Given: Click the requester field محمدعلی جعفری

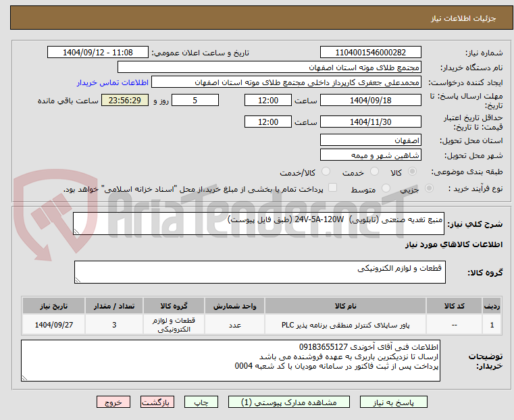Looking at the screenshot, I should coord(286,82).
